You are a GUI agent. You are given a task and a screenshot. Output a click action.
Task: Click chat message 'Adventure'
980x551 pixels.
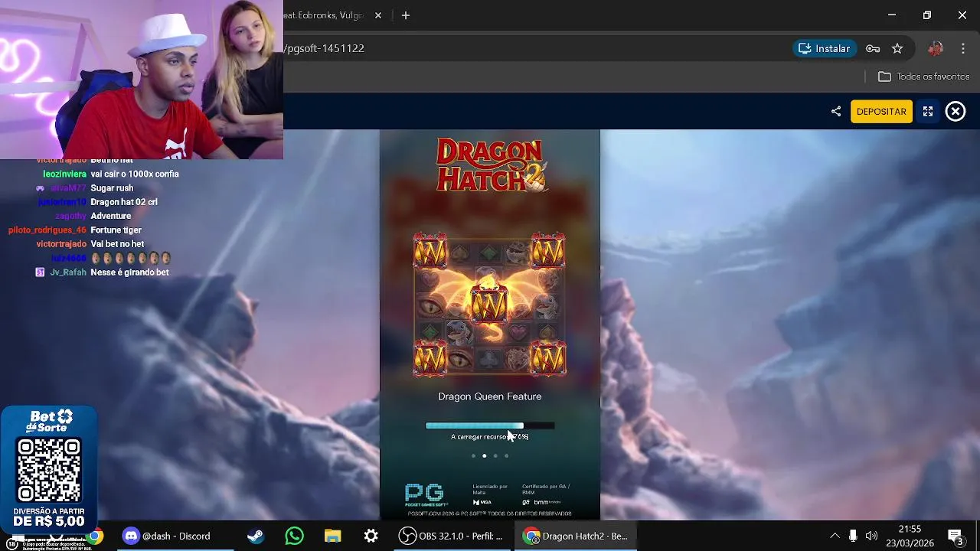tap(111, 216)
